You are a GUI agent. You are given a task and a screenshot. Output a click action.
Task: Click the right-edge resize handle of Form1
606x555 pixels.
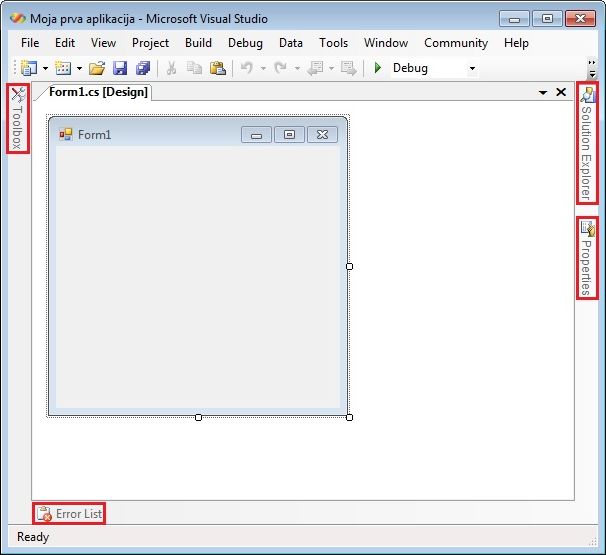(x=349, y=266)
